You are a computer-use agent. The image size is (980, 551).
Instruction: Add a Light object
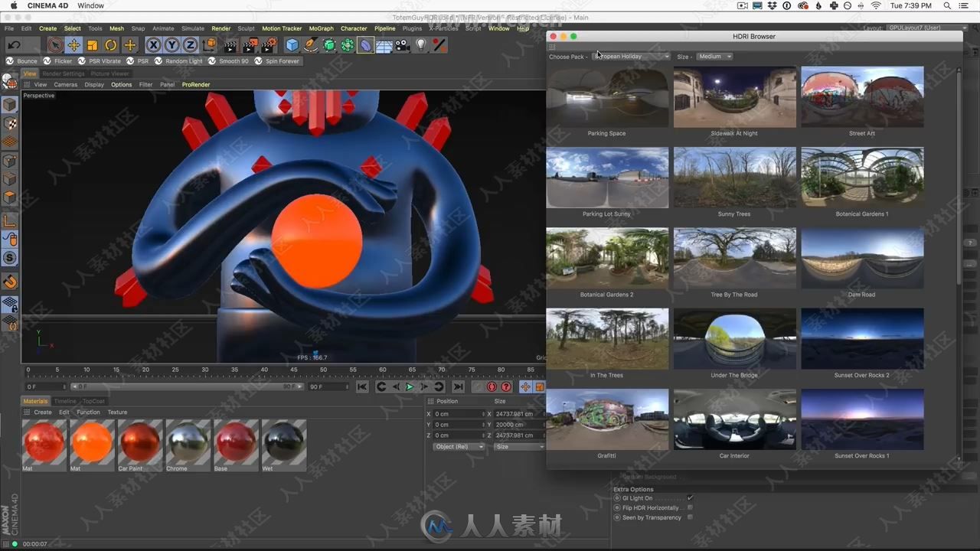coord(420,45)
